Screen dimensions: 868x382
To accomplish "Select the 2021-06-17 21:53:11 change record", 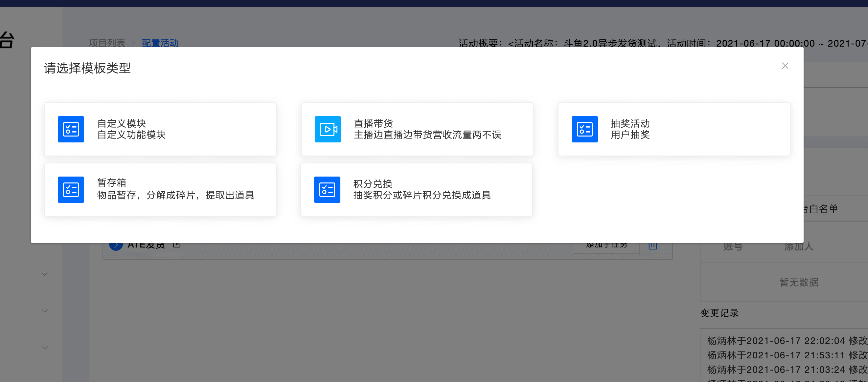I will [x=787, y=355].
